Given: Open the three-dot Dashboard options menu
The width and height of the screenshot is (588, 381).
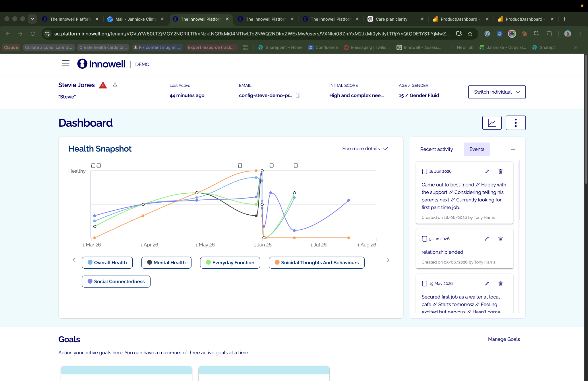Looking at the screenshot, I should [516, 123].
